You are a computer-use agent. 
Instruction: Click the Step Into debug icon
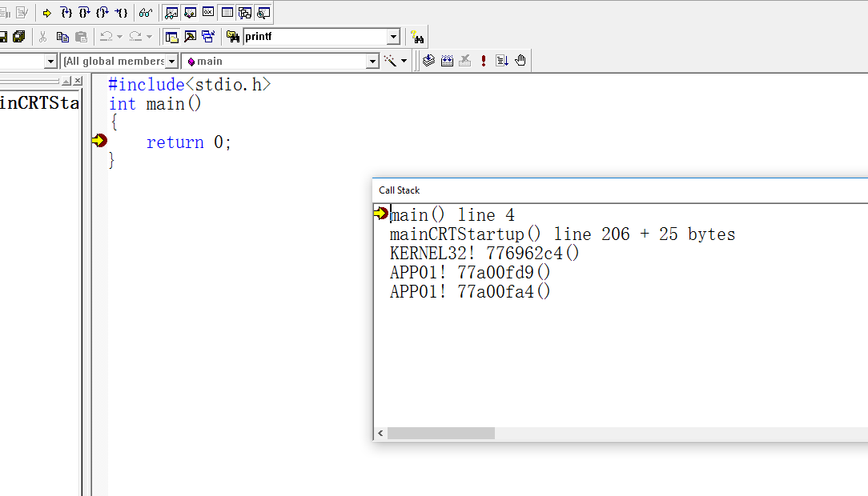coord(66,13)
